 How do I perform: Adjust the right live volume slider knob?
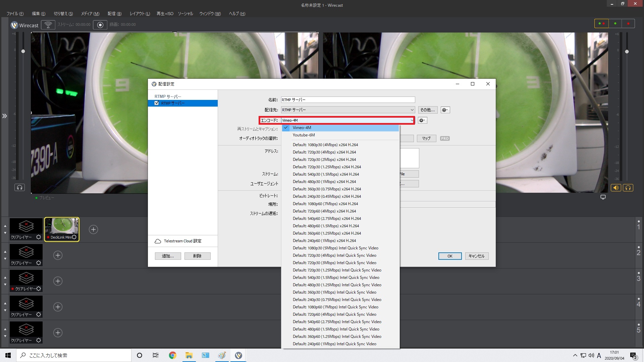(627, 52)
